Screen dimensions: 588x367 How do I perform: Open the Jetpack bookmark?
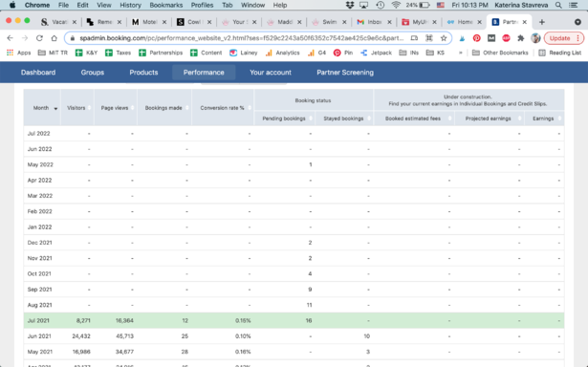pos(376,53)
